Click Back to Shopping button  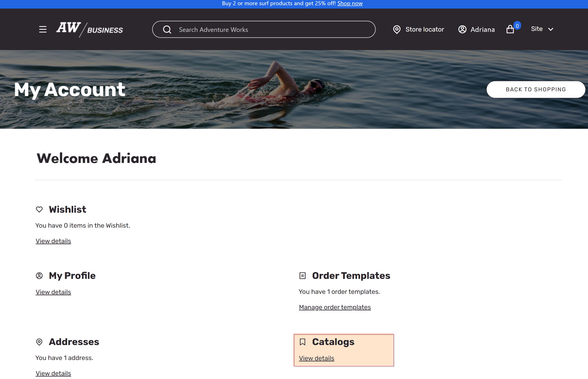[x=536, y=89]
